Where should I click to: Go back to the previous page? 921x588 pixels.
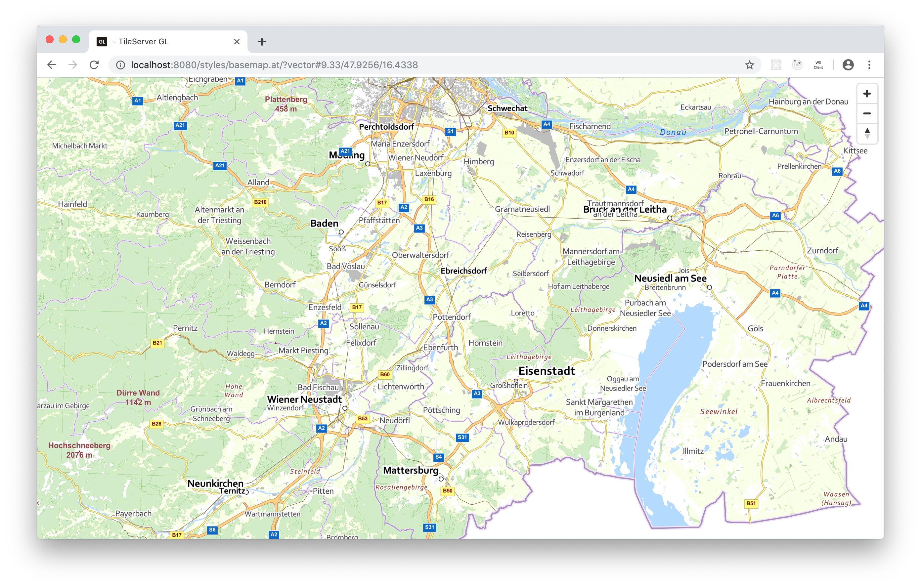pos(52,65)
